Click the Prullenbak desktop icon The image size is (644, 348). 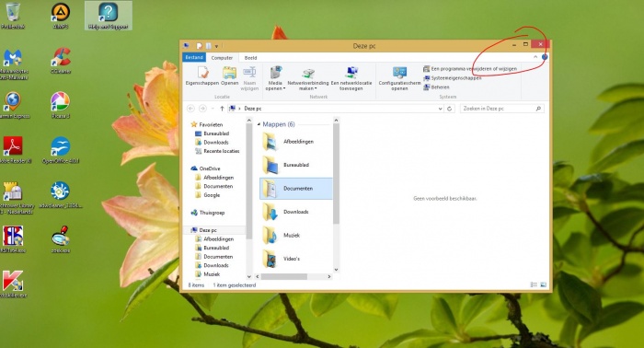[x=13, y=16]
